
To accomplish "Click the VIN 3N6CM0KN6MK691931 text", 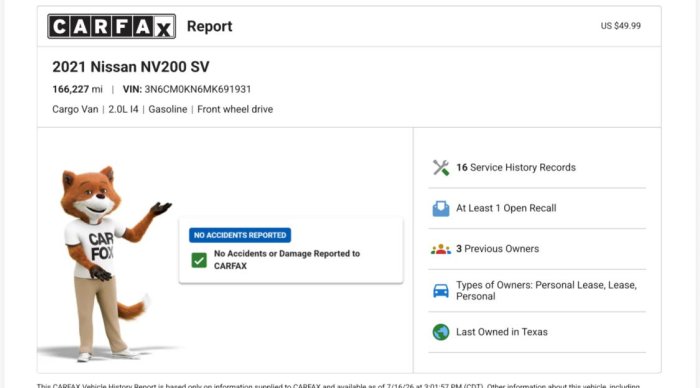I will tap(187, 89).
